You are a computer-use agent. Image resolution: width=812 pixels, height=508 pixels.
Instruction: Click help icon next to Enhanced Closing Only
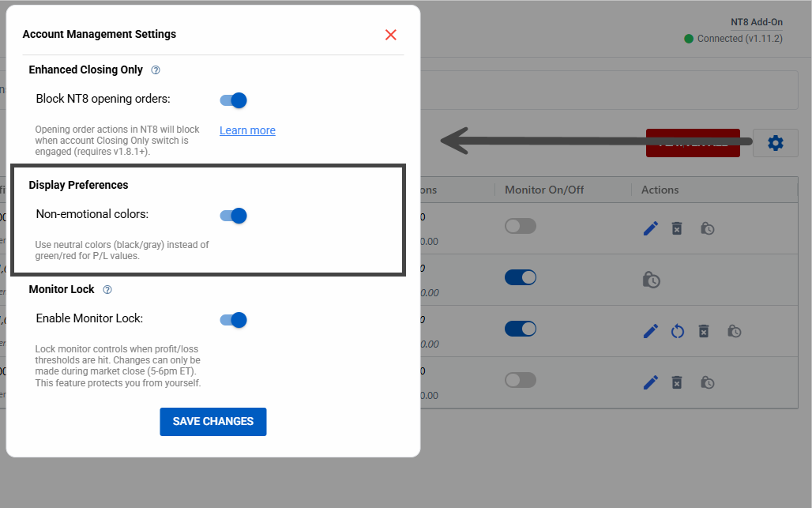tap(156, 70)
